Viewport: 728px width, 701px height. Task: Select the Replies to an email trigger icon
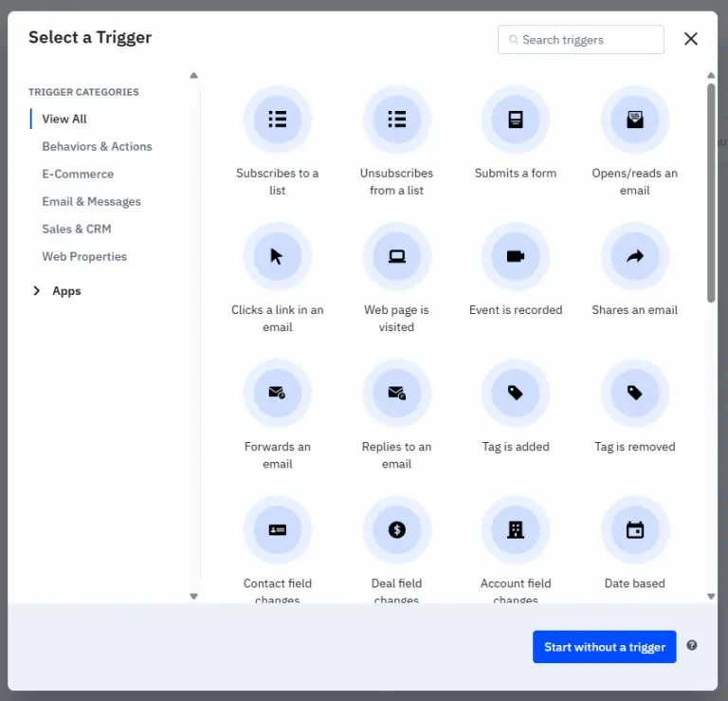pyautogui.click(x=396, y=393)
